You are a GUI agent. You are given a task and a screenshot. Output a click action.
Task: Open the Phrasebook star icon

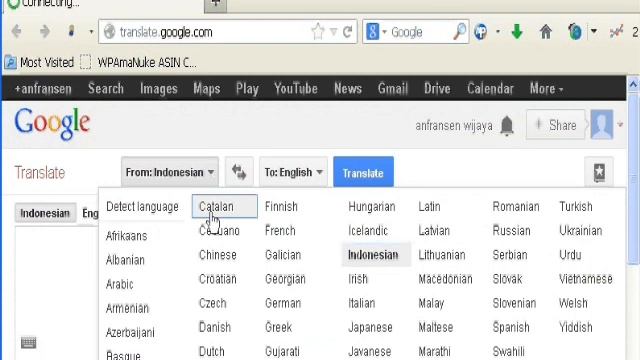point(599,172)
